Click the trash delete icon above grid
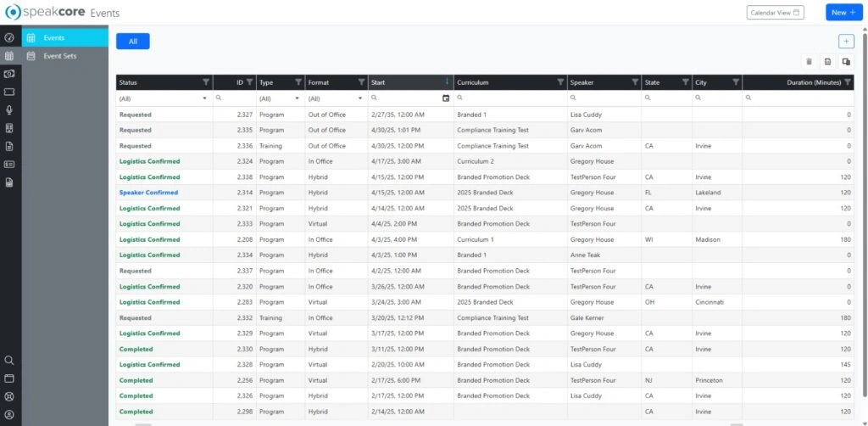The image size is (868, 426). pyautogui.click(x=809, y=62)
